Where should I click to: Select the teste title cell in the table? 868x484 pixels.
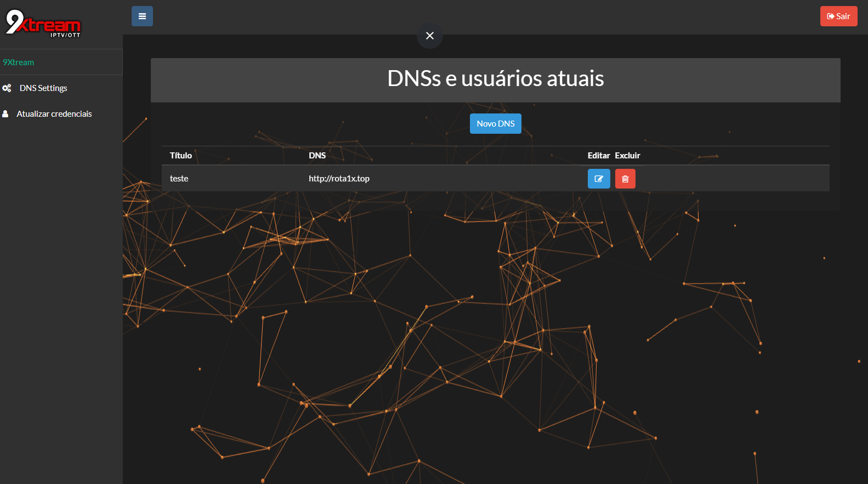(x=179, y=179)
